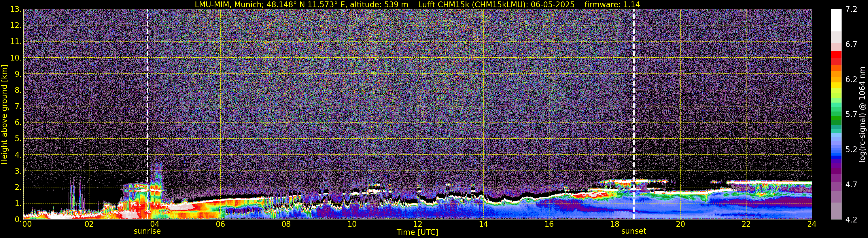Click the 9. height axis tick label
The image size is (868, 238).
tap(18, 74)
